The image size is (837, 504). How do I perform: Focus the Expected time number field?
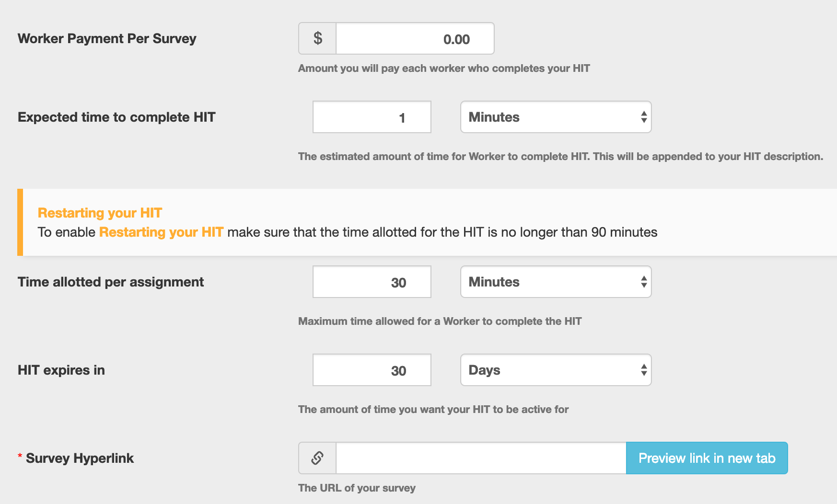pyautogui.click(x=372, y=117)
